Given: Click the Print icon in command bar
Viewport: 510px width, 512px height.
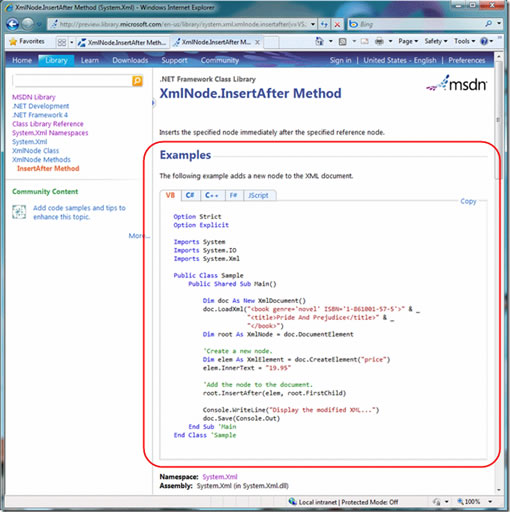Looking at the screenshot, I should 379,41.
